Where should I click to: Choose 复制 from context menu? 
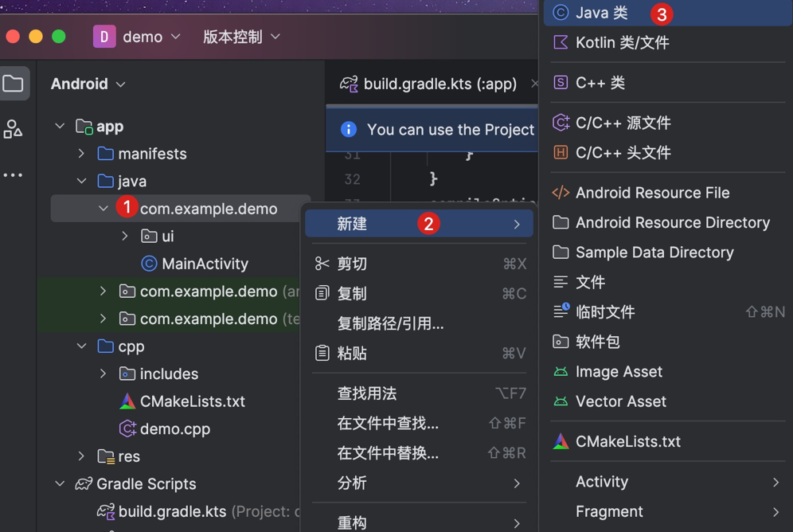(419, 293)
